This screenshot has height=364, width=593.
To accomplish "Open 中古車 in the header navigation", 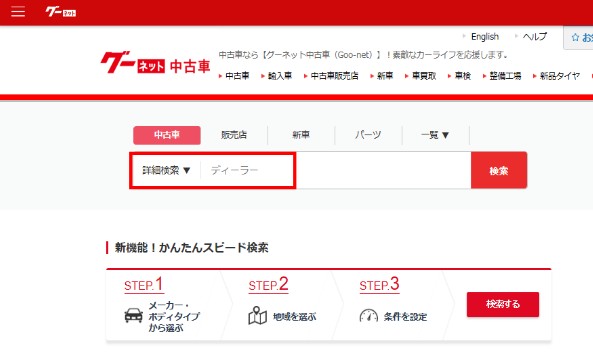I will (237, 76).
